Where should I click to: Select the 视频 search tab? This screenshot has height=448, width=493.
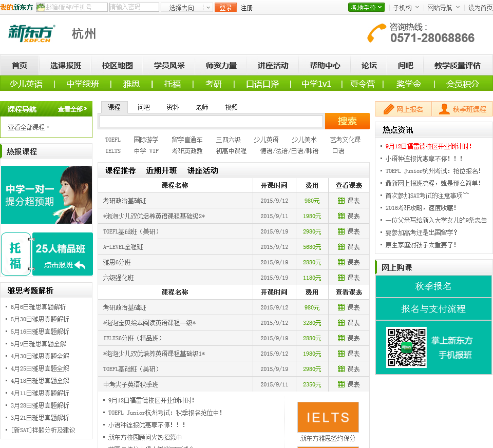click(x=232, y=107)
